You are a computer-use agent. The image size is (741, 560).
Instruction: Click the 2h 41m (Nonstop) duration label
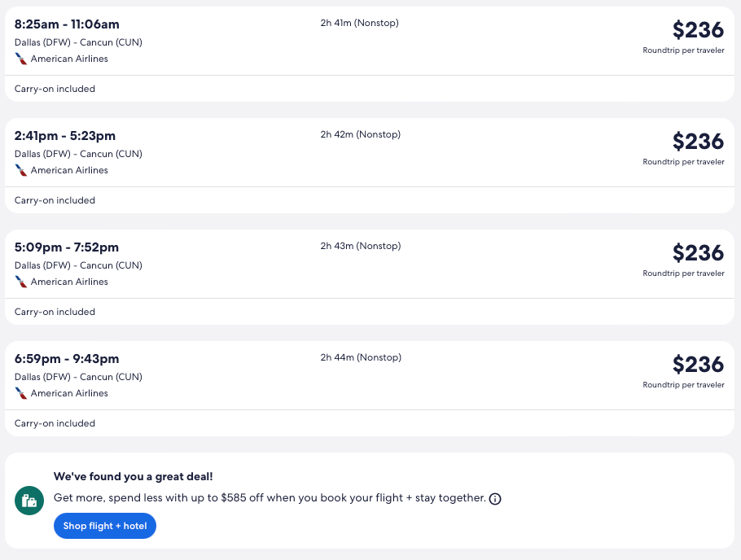tap(359, 23)
